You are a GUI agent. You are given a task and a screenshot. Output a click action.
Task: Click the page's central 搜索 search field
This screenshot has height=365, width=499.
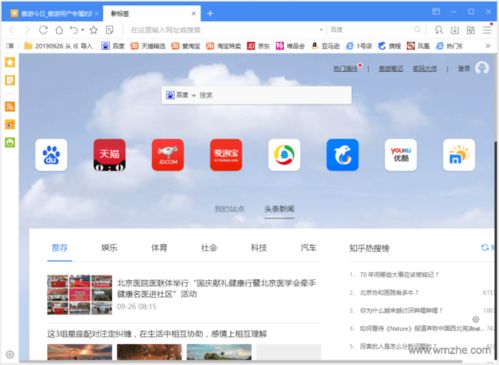pos(274,95)
